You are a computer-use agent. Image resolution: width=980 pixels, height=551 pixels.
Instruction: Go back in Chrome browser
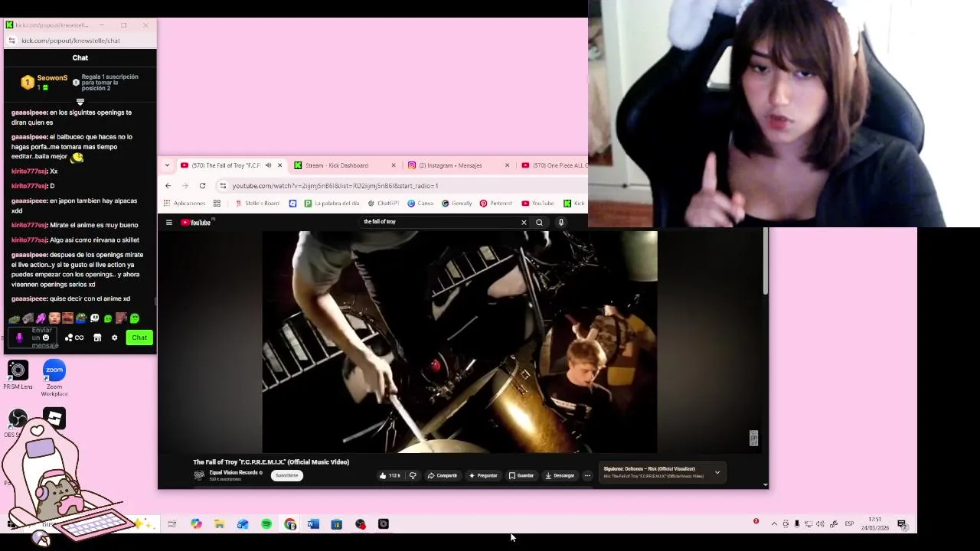click(168, 186)
